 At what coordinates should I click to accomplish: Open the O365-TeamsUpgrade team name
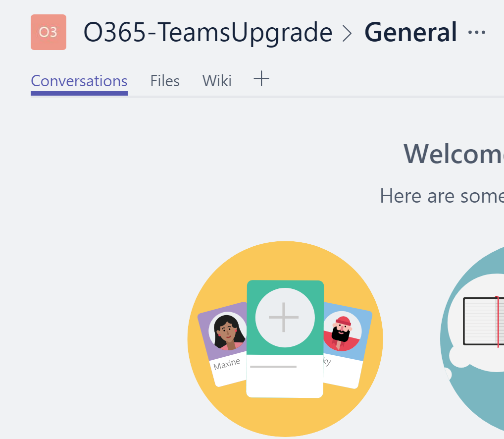[x=207, y=33]
